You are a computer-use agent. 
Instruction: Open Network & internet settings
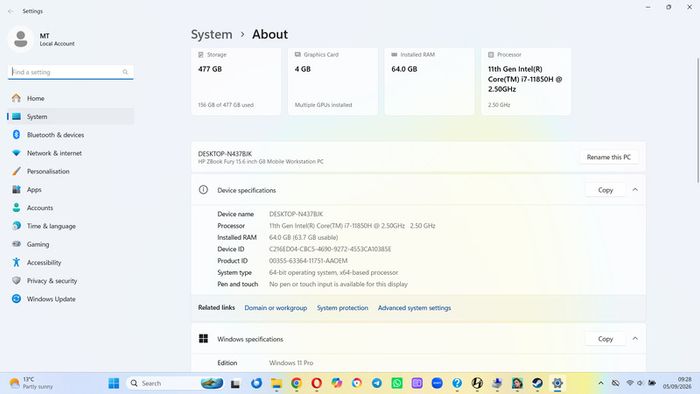pyautogui.click(x=71, y=153)
